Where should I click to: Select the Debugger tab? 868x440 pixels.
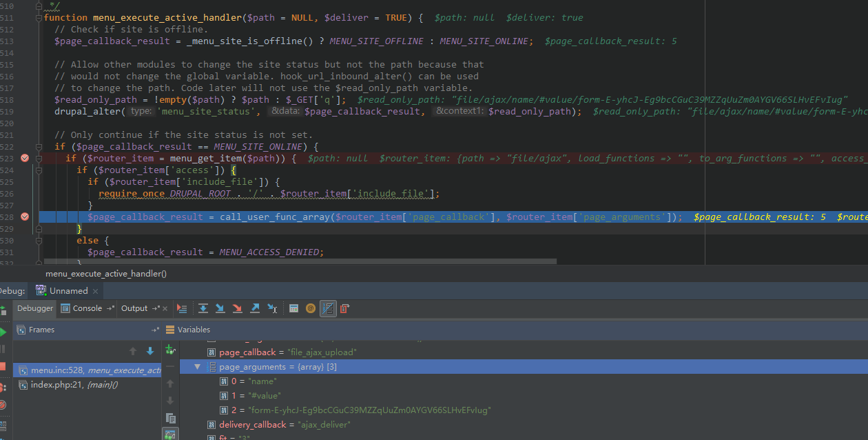pyautogui.click(x=35, y=308)
